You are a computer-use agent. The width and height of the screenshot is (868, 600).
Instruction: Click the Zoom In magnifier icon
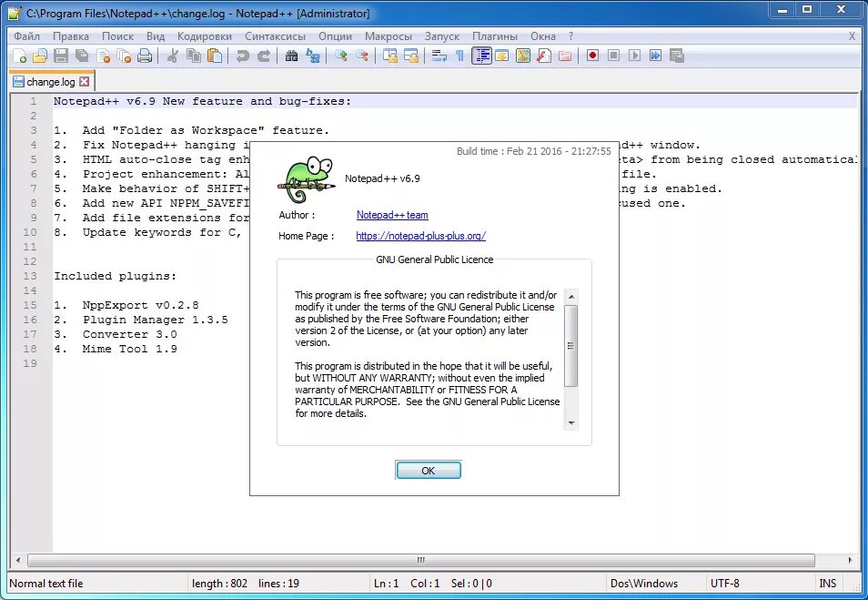341,56
